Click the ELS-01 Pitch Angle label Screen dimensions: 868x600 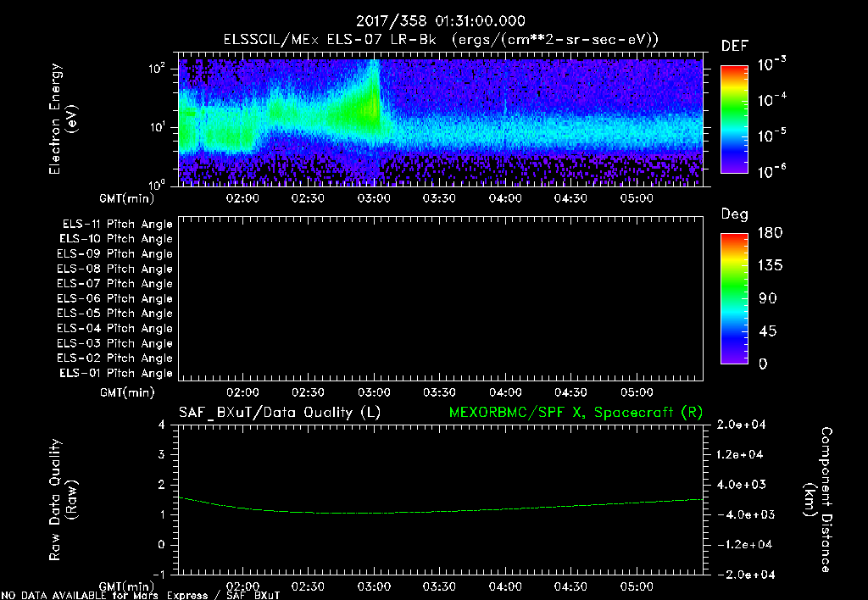[116, 373]
